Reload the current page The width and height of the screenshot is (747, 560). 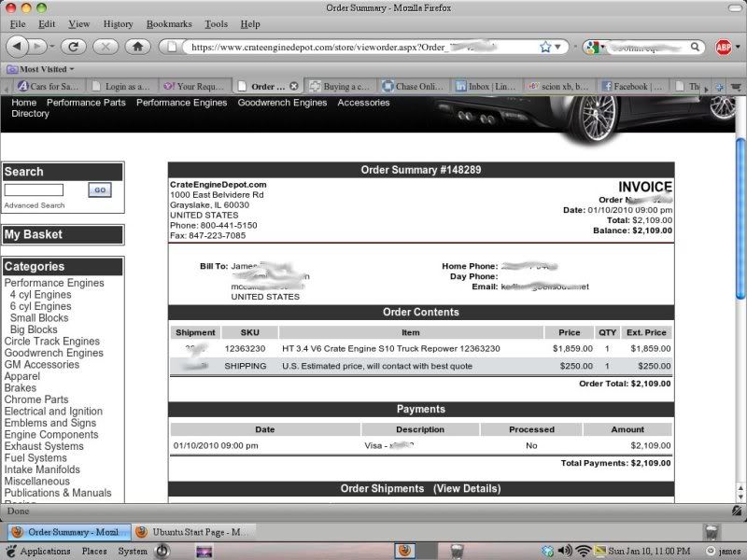73,47
